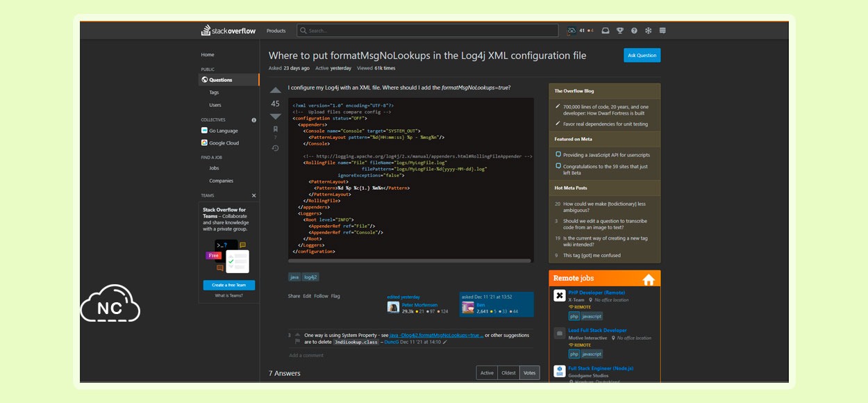868x403 pixels.
Task: Open the edited yesterday revision link
Action: coord(403,297)
